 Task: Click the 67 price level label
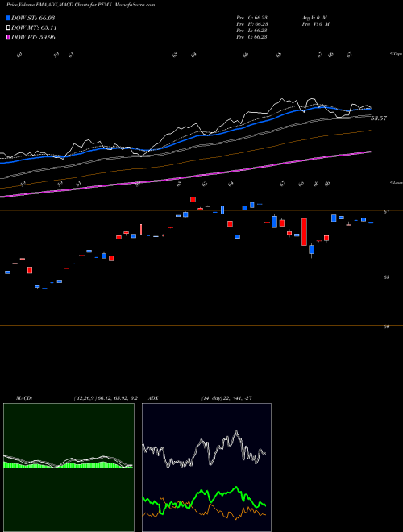386,211
